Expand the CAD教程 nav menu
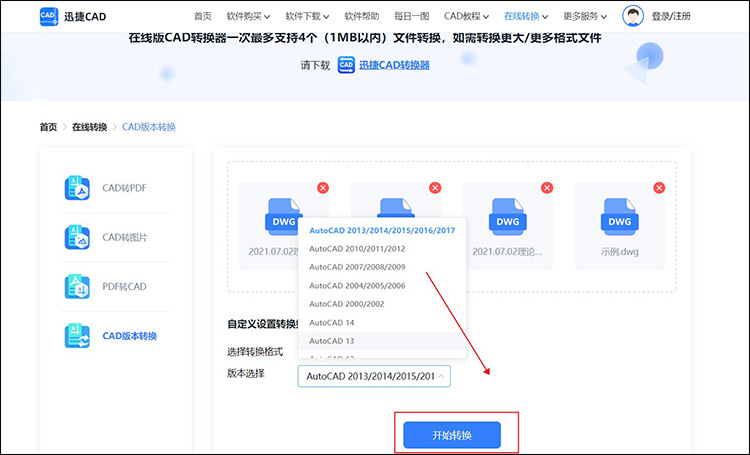This screenshot has height=455, width=750. [466, 16]
